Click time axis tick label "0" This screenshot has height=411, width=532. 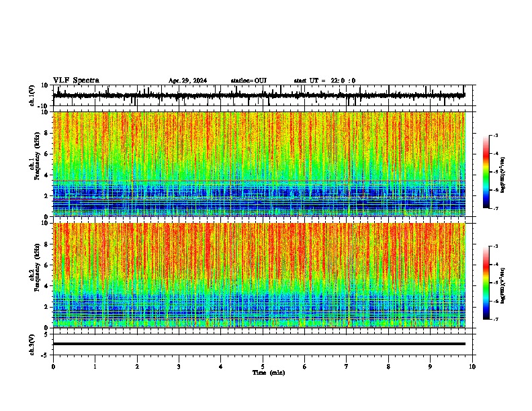click(53, 367)
